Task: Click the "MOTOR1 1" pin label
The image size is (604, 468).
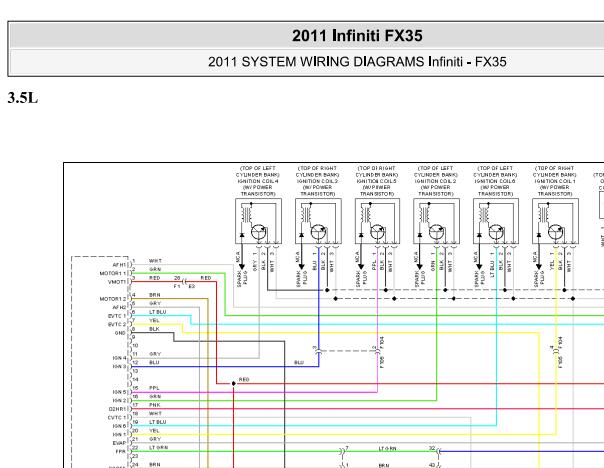Action: click(x=113, y=273)
